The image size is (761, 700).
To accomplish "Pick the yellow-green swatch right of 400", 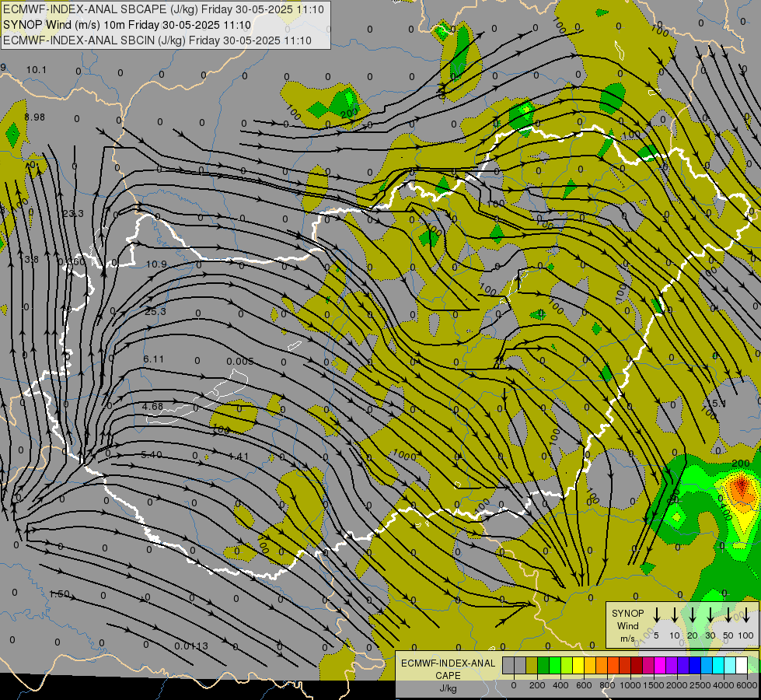I will click(x=567, y=665).
